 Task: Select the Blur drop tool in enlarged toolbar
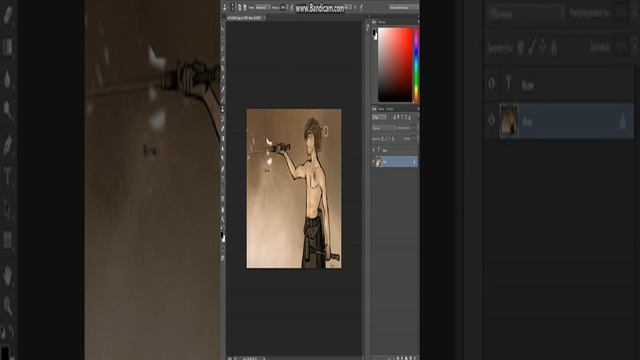point(7,79)
